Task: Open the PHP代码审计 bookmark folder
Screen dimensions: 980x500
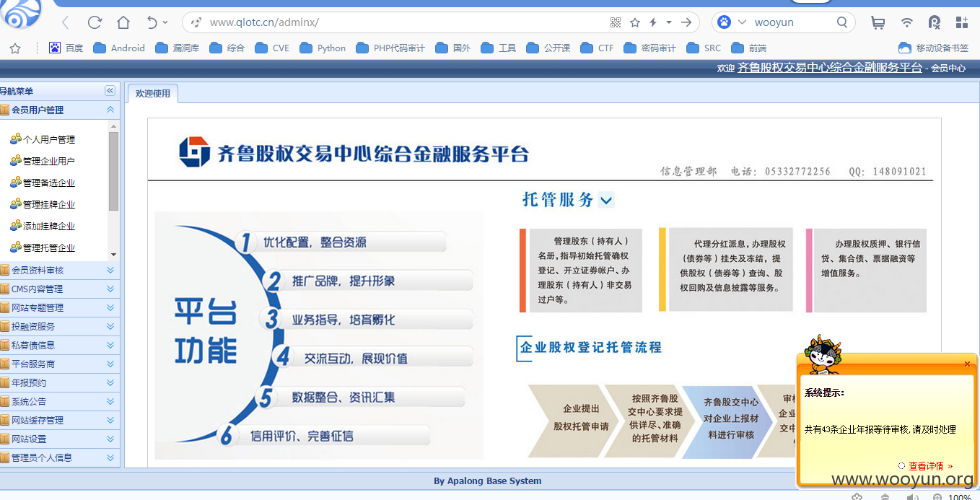Action: point(390,48)
